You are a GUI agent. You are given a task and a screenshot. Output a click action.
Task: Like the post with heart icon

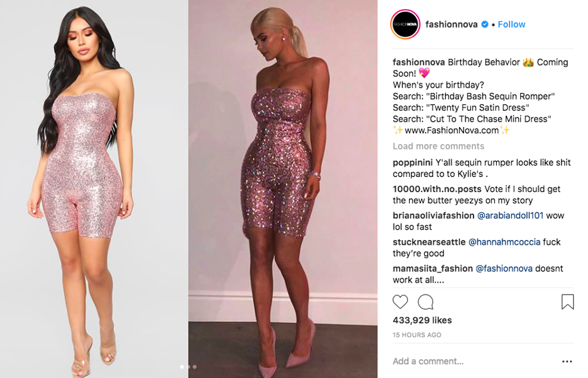(400, 302)
